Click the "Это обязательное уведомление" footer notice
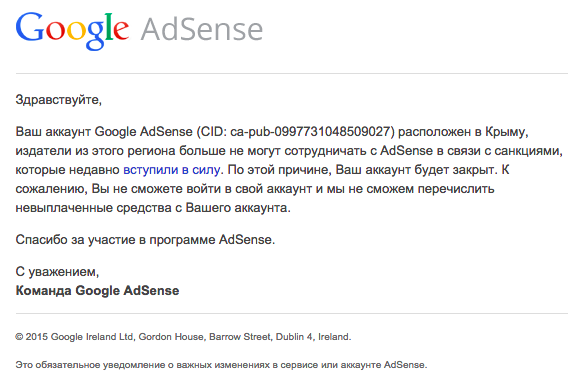This screenshot has width=586, height=374. click(221, 365)
